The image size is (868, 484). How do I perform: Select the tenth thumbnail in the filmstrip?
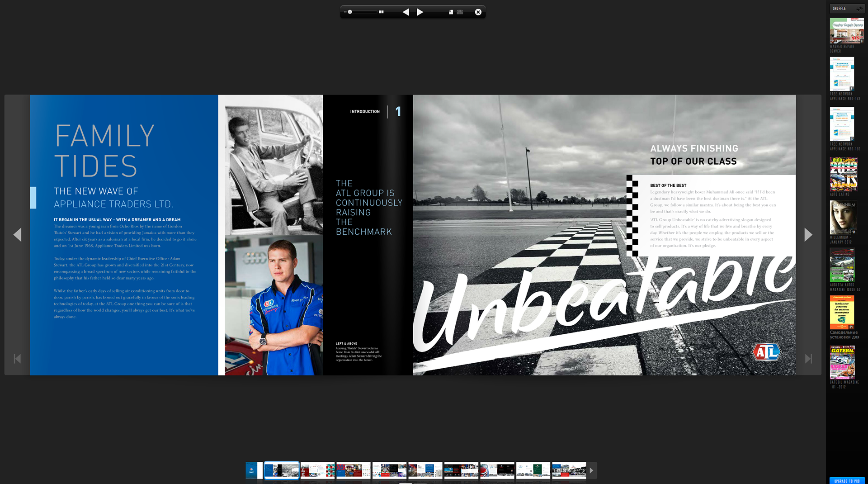pos(569,470)
